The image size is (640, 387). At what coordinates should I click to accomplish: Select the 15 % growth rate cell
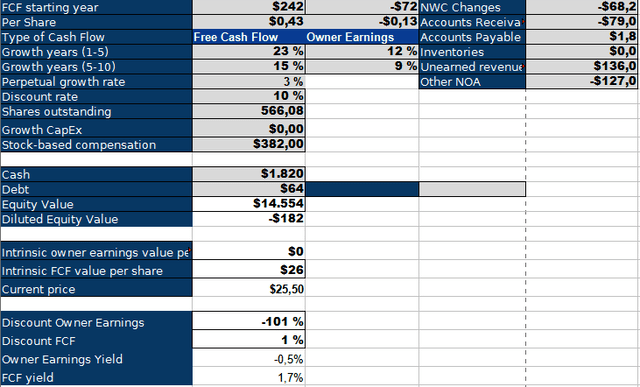[249, 67]
